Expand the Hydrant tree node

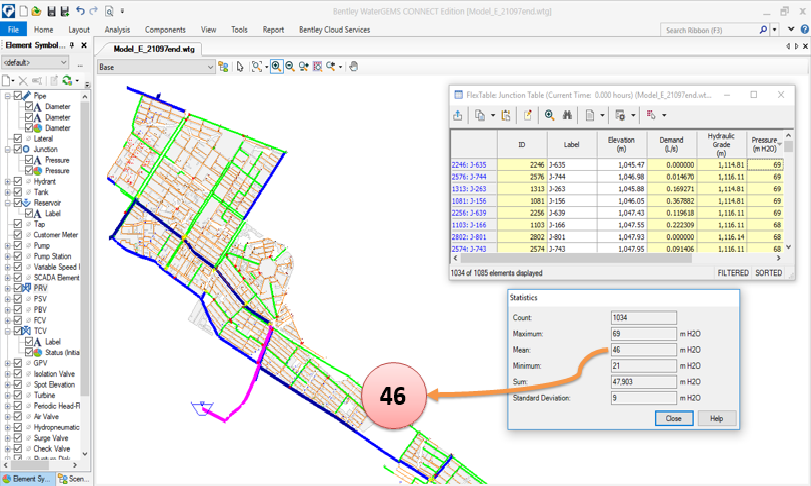8,182
